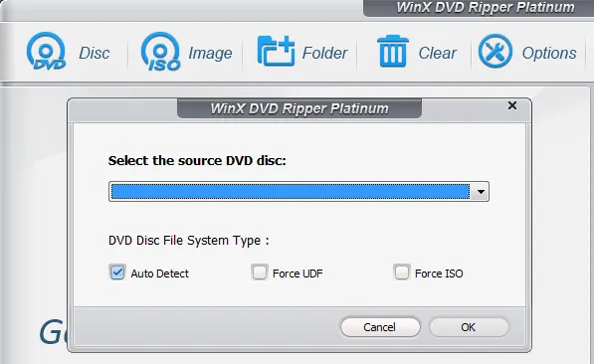
Task: Close the source DVD dialog
Action: [512, 105]
